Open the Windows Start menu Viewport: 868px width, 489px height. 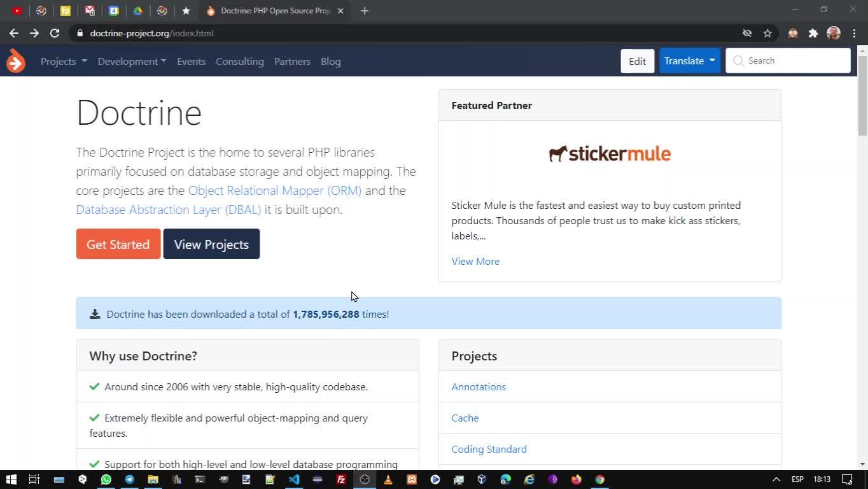[11, 479]
